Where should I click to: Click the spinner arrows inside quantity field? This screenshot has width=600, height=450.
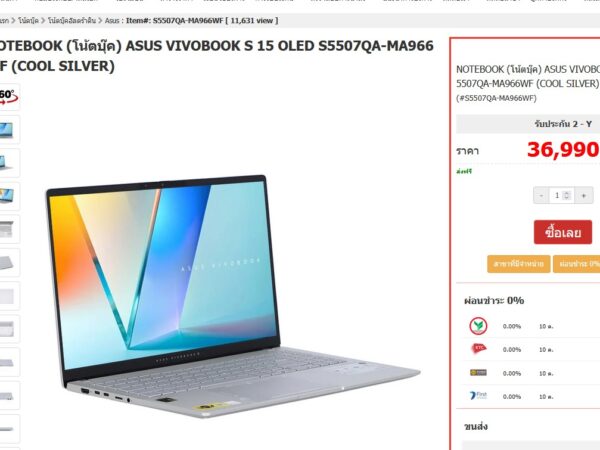pos(567,196)
